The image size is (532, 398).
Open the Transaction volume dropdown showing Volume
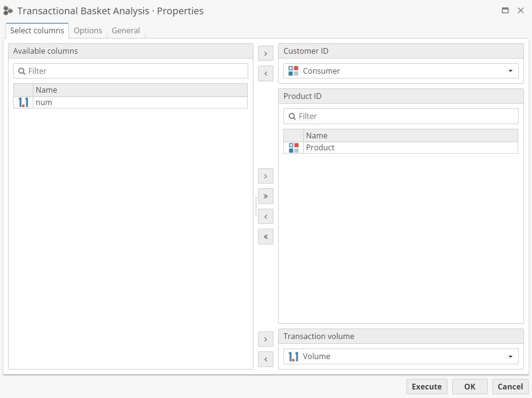click(x=401, y=356)
